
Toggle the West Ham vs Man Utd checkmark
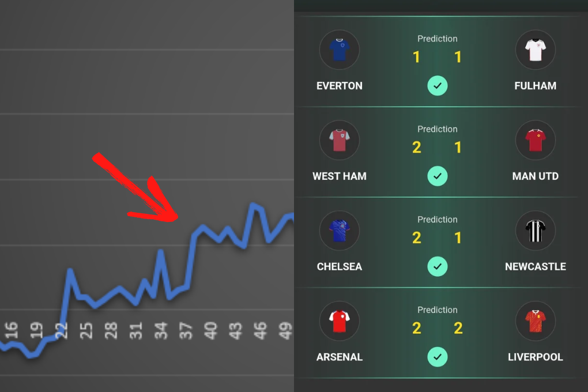(x=438, y=176)
